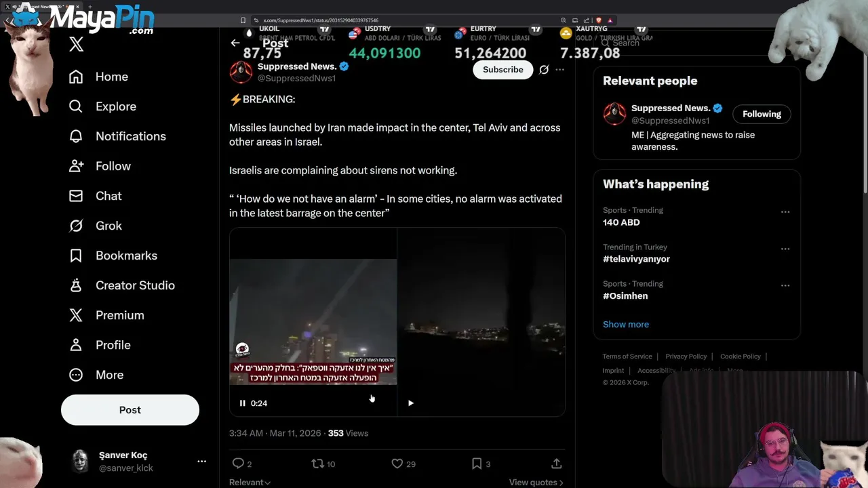Open Bookmarks in the sidebar

[113, 256]
